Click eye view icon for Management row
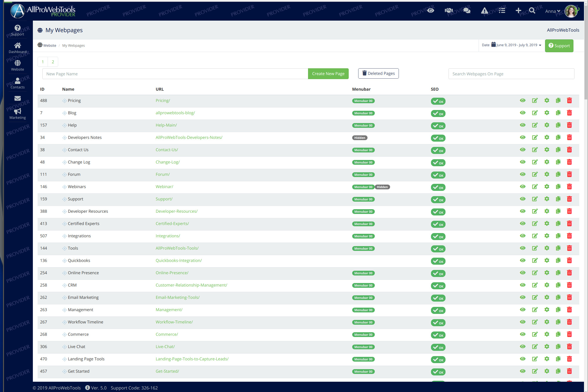Screen dimensions: 588x392 click(523, 310)
